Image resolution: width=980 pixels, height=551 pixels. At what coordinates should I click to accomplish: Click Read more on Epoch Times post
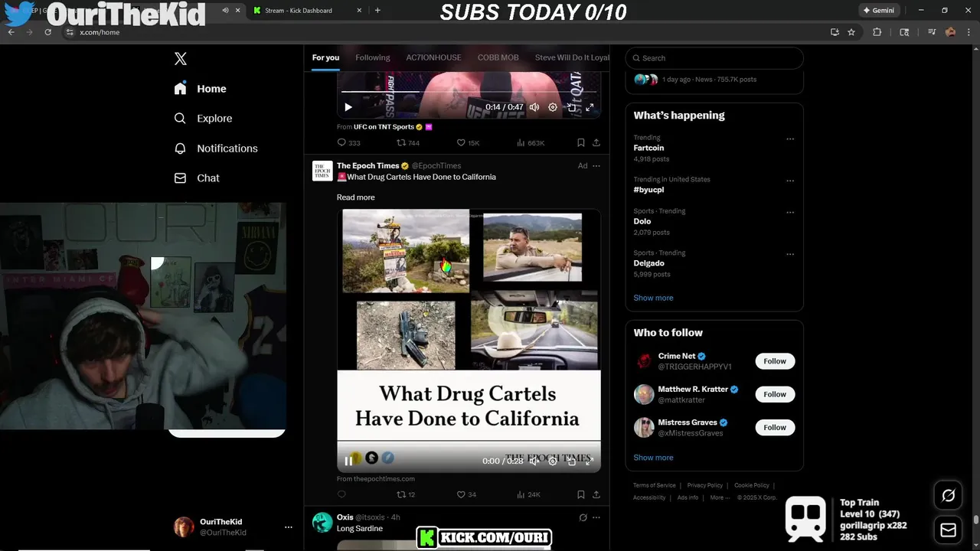355,197
